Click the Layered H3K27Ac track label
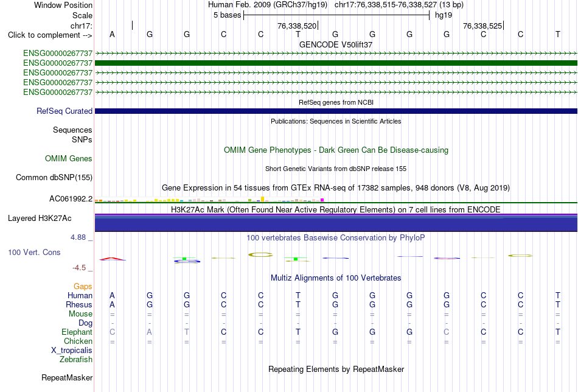This screenshot has height=392, width=578. pos(40,219)
